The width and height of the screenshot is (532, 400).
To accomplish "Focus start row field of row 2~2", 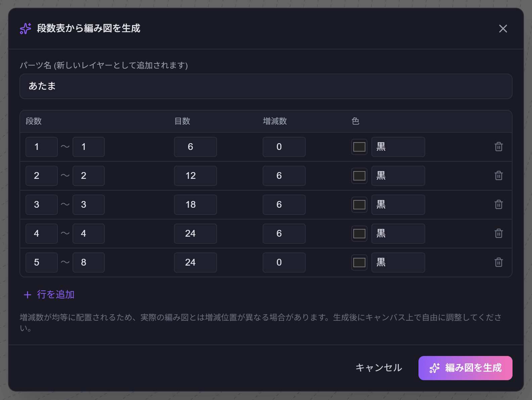I will point(42,176).
